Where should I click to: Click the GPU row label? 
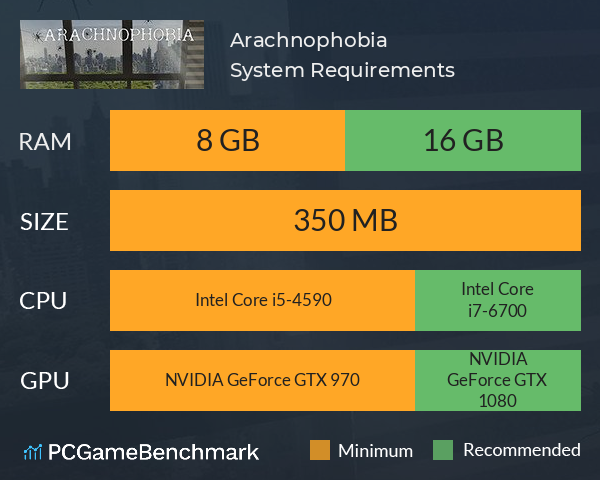click(x=44, y=381)
